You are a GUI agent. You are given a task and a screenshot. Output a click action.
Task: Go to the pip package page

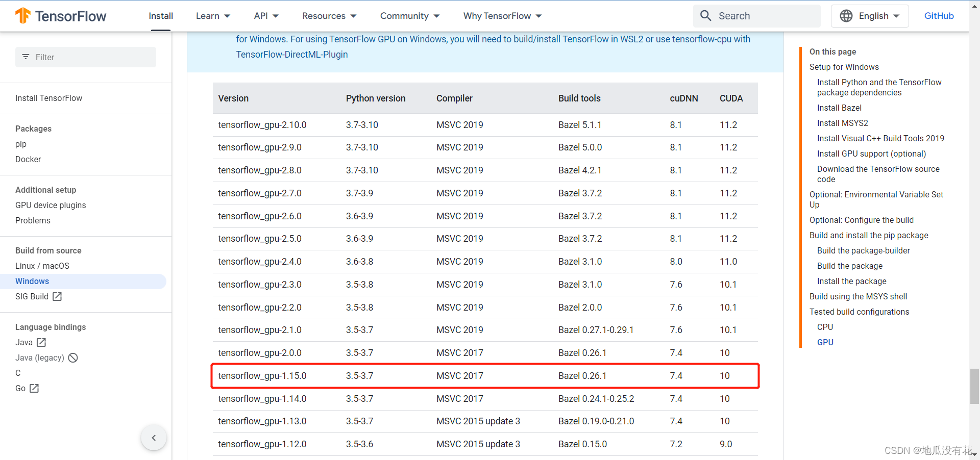point(21,144)
